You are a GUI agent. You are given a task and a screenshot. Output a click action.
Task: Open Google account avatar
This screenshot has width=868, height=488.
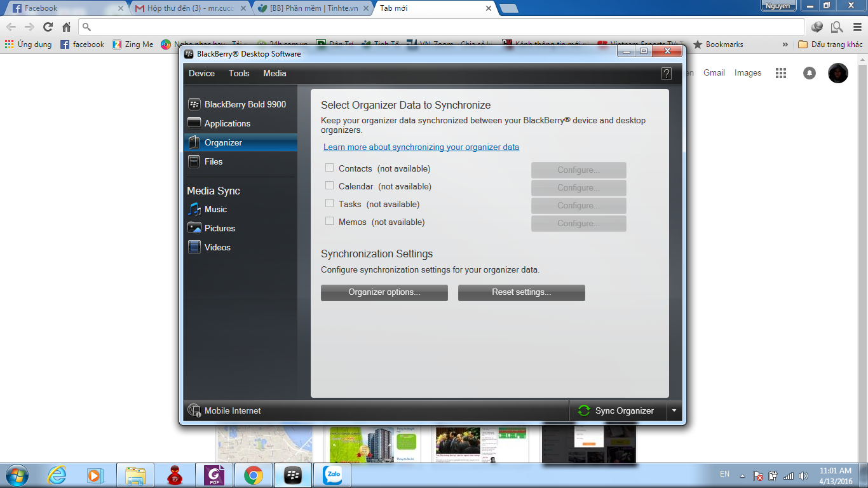point(838,73)
